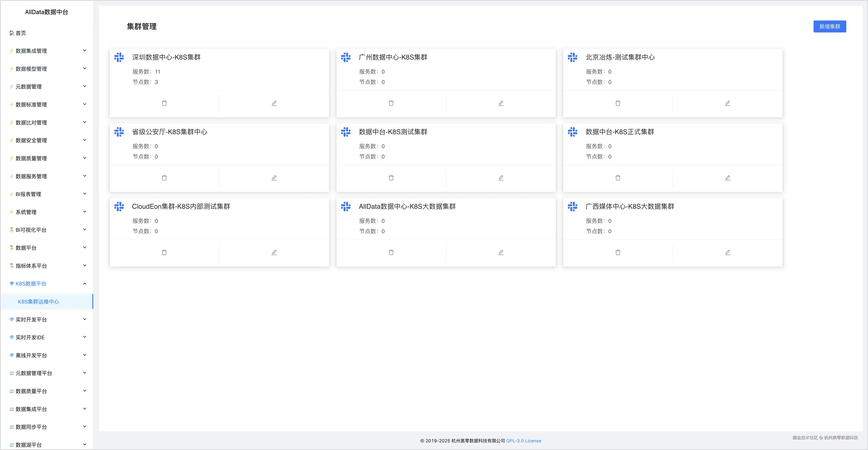Click the 新增集群 button
Viewport: 868px width, 450px height.
point(830,26)
